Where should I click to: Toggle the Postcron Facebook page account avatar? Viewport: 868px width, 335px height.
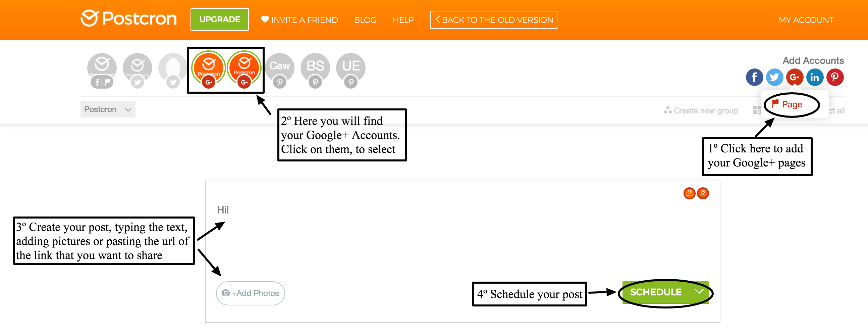[102, 68]
